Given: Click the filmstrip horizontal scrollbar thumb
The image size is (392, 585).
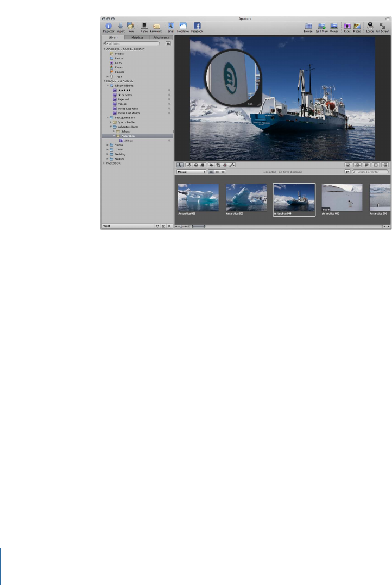Looking at the screenshot, I should [x=198, y=226].
